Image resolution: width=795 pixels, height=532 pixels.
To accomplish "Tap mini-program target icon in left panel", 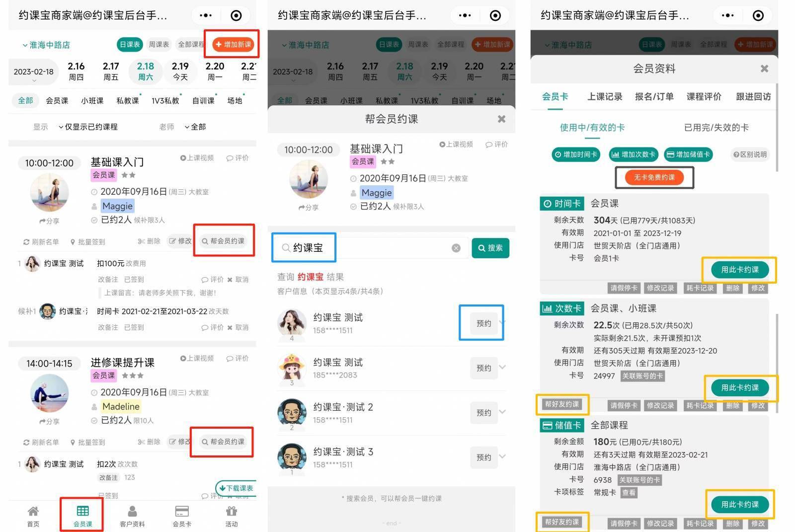I will [236, 15].
